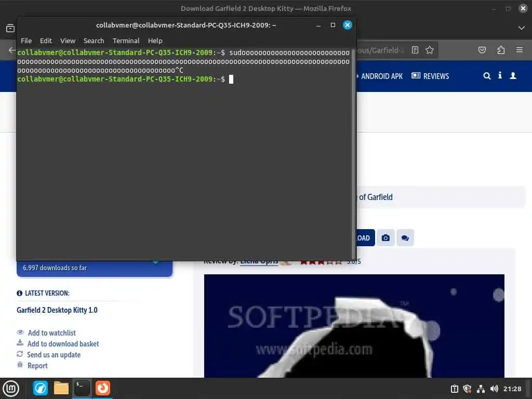Click the clock showing 21:28
The width and height of the screenshot is (532, 399).
tap(512, 389)
